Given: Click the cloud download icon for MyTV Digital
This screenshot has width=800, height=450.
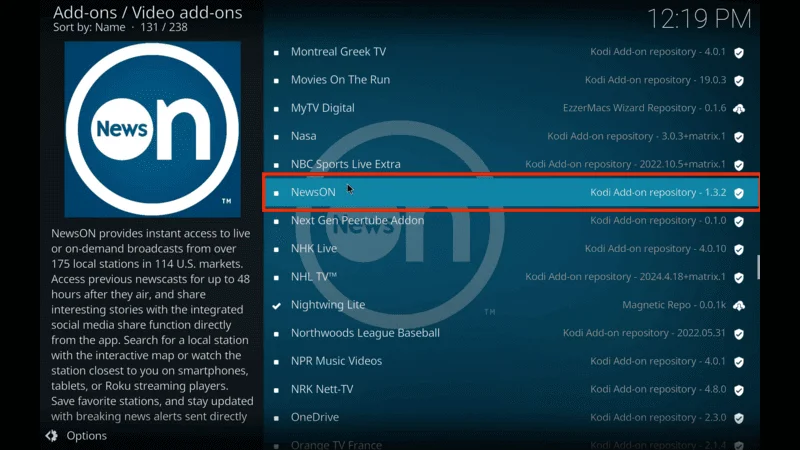Looking at the screenshot, I should pos(739,108).
